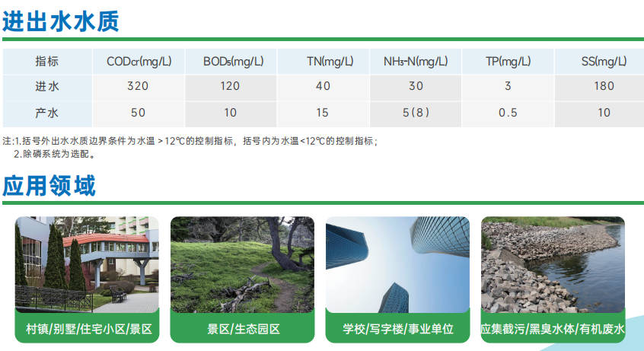644x351 pixels.
Task: Click the 进水 CODcr value 320
Action: tap(138, 86)
